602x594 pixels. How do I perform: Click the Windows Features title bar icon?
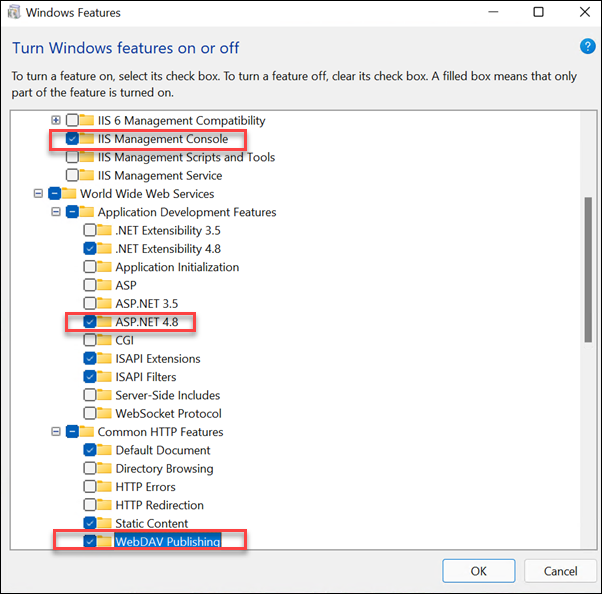click(x=15, y=13)
